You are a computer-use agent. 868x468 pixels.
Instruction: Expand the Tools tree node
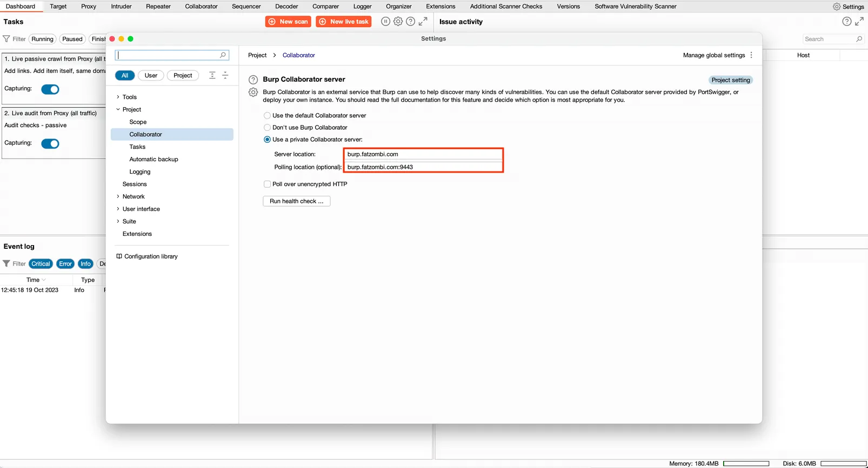click(118, 97)
